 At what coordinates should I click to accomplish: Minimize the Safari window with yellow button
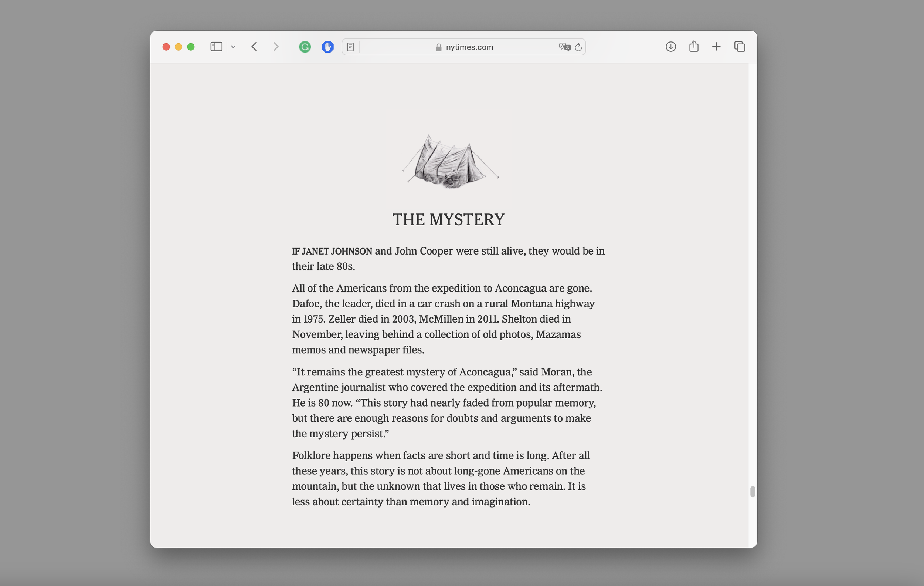pos(179,47)
